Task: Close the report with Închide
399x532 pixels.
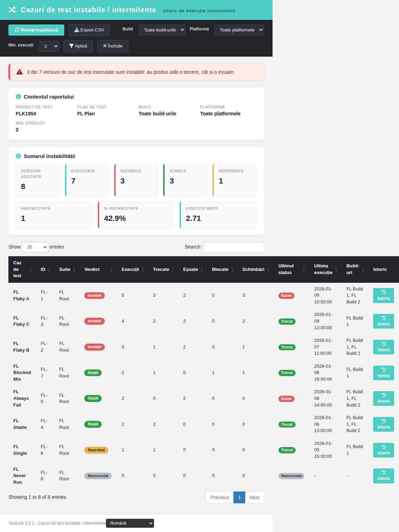Action: [x=113, y=46]
